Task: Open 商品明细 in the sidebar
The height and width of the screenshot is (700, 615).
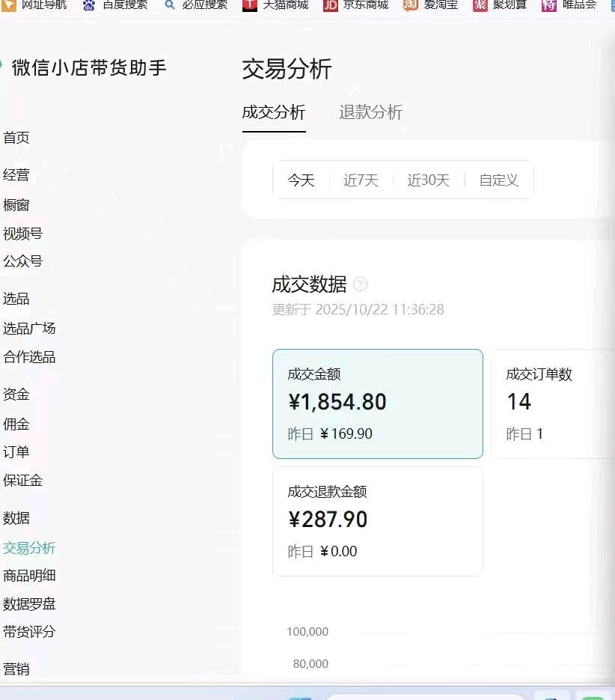Action: (29, 576)
